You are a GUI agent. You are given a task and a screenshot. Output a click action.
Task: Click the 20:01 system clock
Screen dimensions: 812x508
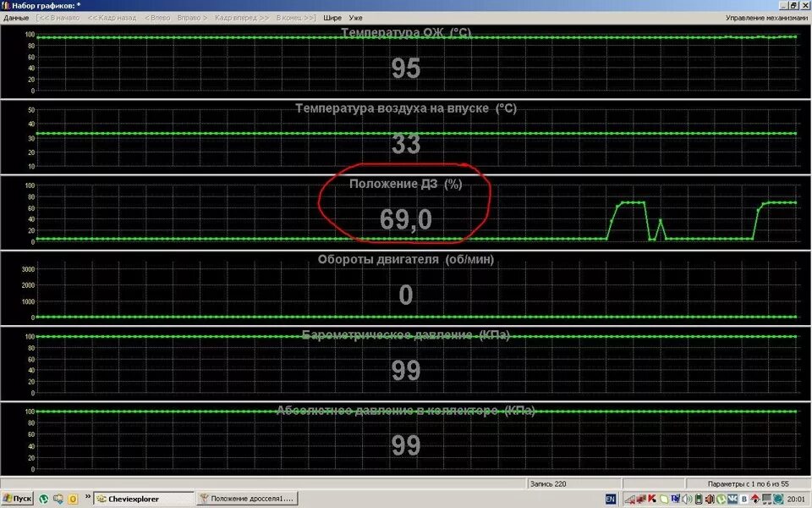click(x=796, y=500)
